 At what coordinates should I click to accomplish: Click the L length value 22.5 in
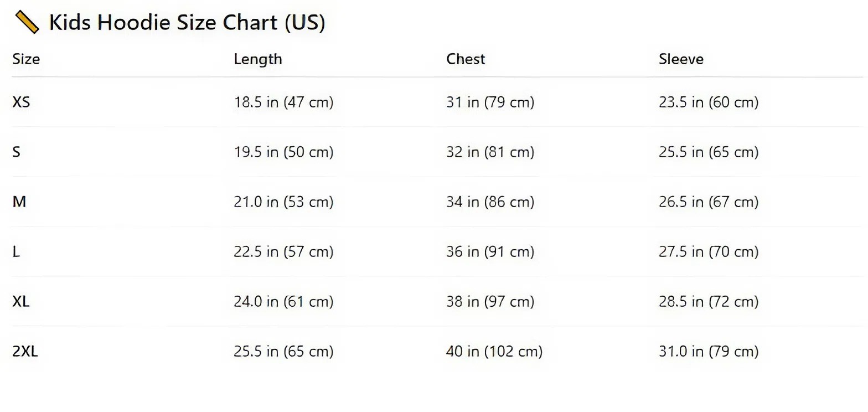tap(283, 252)
